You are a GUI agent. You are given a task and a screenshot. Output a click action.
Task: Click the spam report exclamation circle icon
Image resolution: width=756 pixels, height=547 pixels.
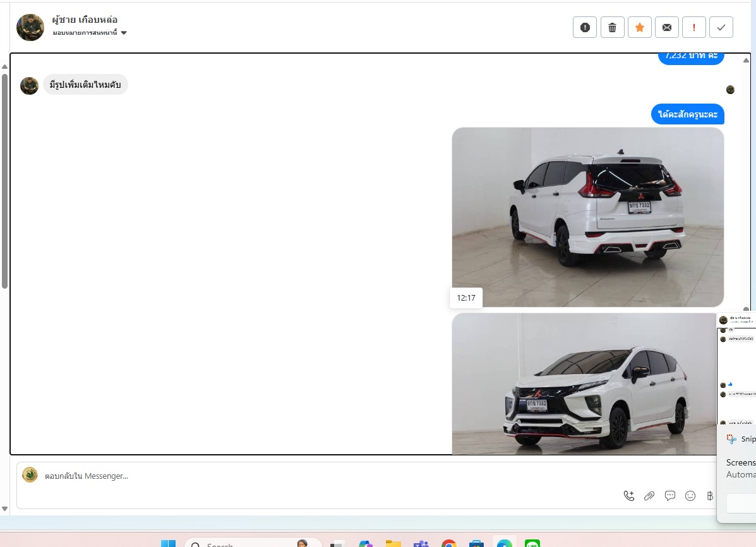[585, 27]
